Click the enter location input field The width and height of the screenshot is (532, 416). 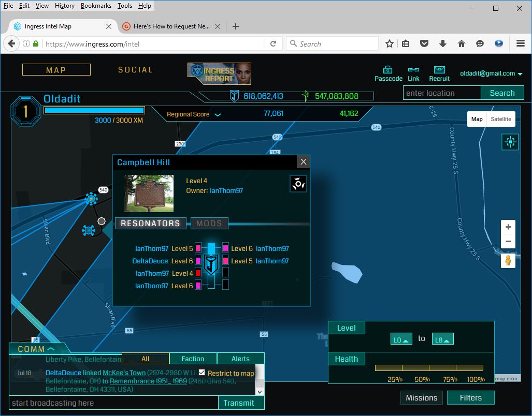(x=442, y=93)
